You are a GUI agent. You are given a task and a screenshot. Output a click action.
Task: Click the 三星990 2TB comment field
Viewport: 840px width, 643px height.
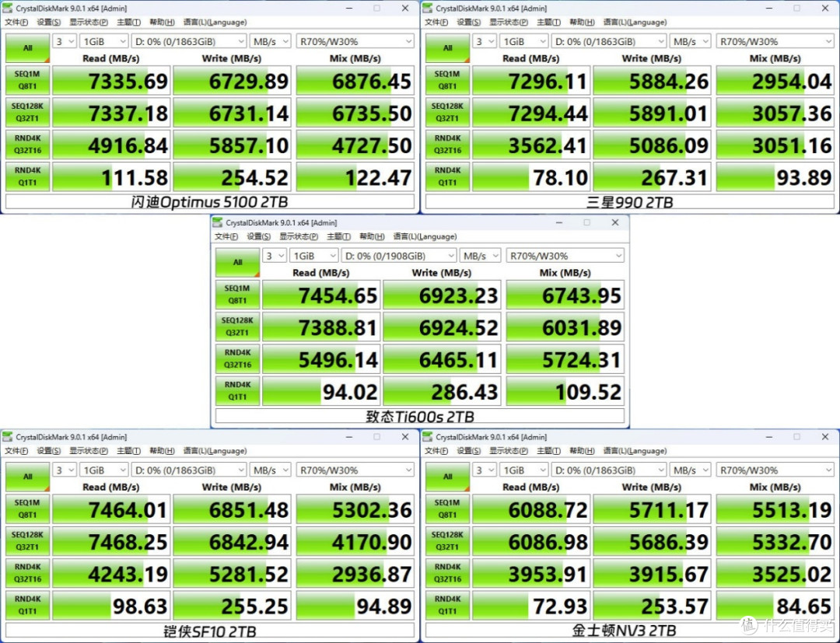(x=630, y=202)
